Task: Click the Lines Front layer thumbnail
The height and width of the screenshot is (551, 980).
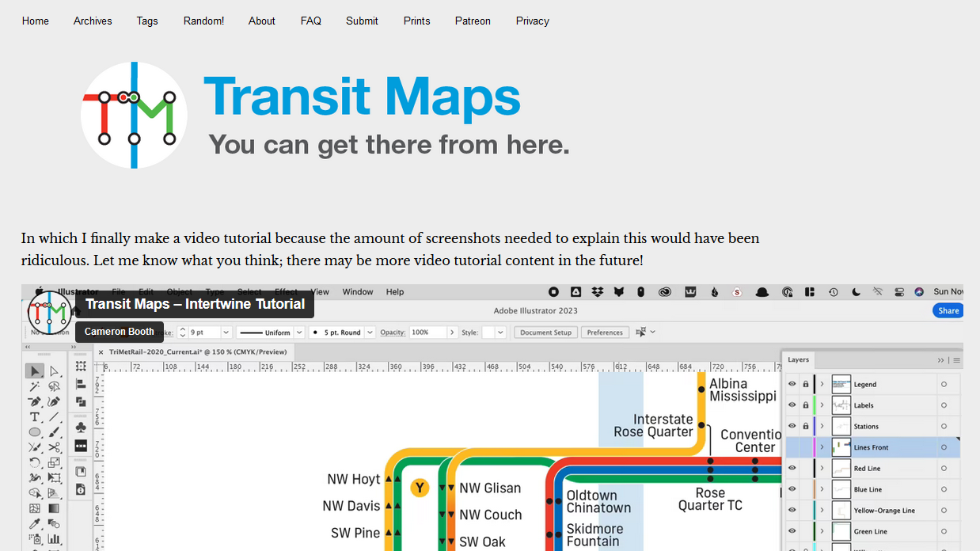Action: pos(841,447)
